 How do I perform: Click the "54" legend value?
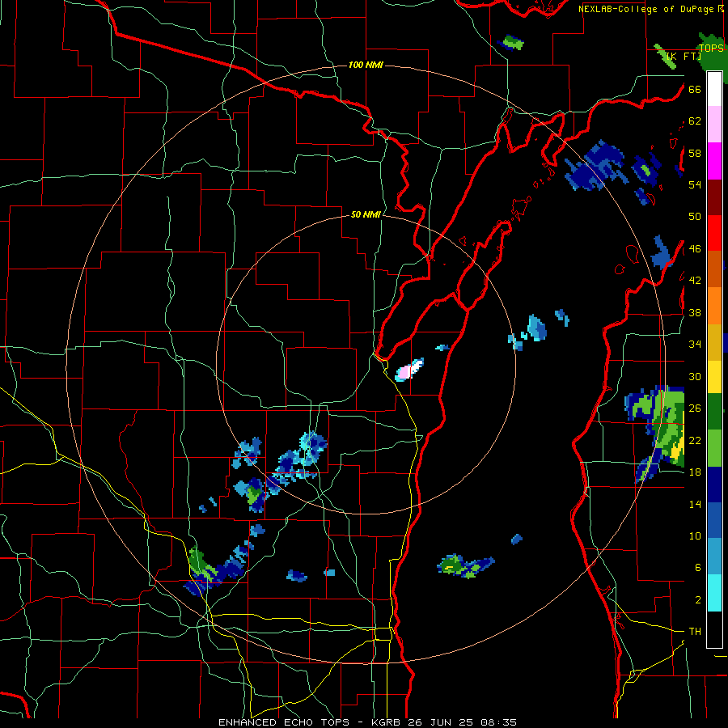[695, 184]
